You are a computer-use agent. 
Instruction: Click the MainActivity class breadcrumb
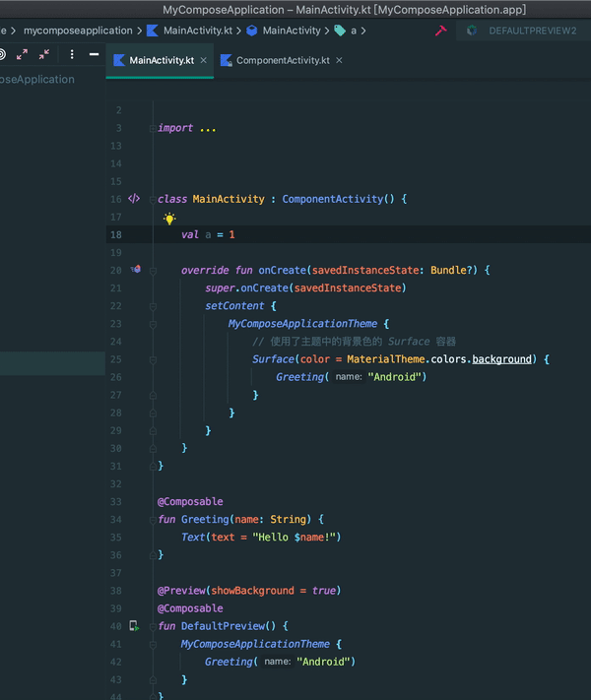point(292,31)
